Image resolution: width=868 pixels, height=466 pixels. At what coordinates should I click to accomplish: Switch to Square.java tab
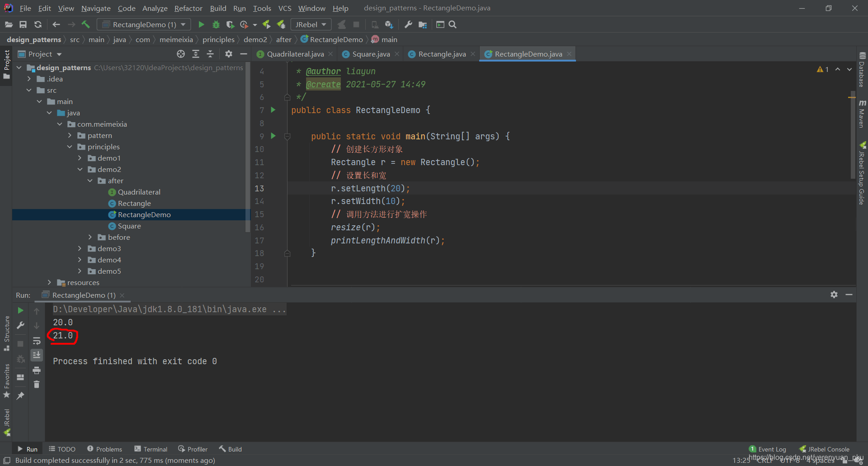(x=371, y=54)
